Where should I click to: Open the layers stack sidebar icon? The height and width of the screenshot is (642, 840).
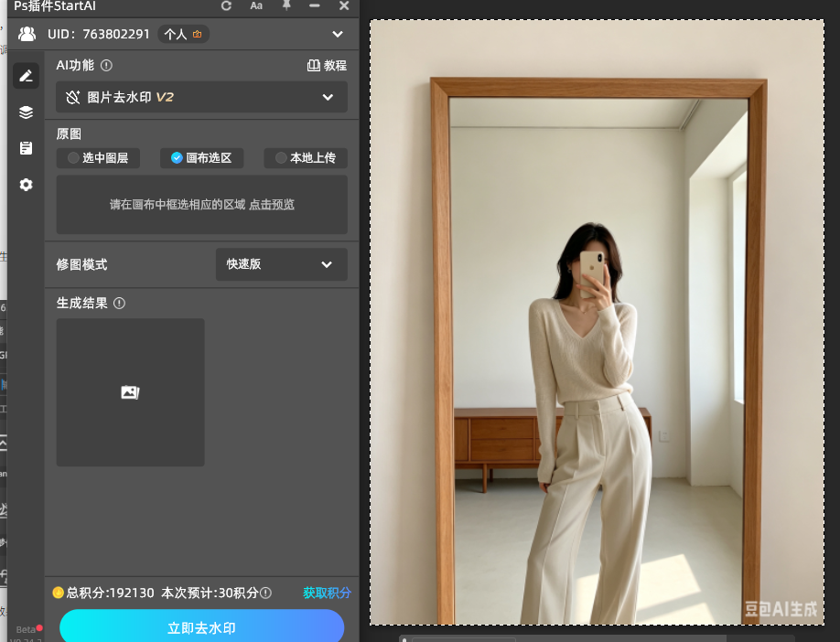[x=26, y=112]
